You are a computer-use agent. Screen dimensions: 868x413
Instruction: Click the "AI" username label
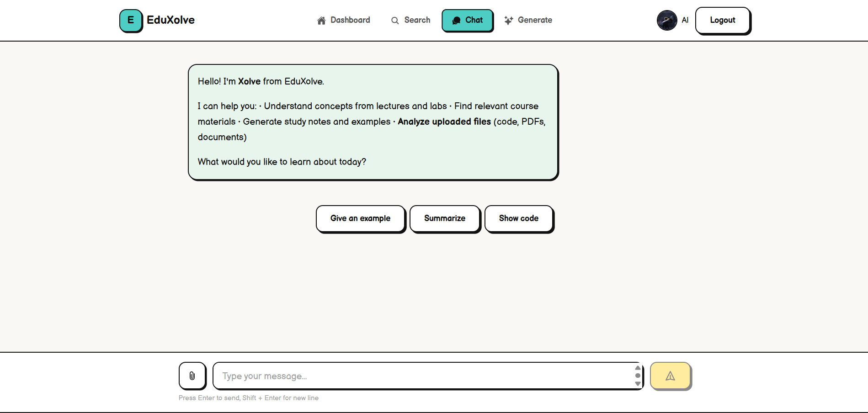tap(685, 20)
